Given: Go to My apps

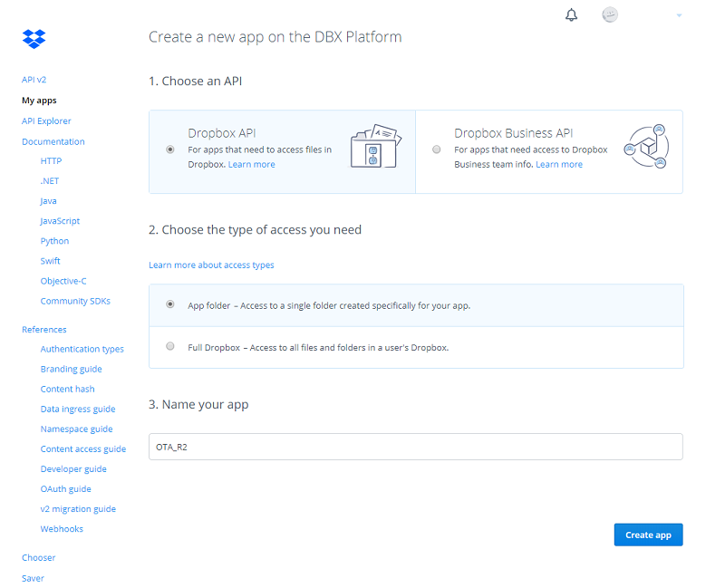Looking at the screenshot, I should [39, 101].
